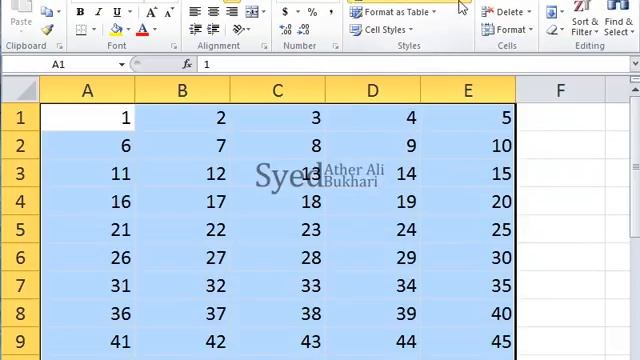Image resolution: width=640 pixels, height=360 pixels.
Task: Apply Accounting Number Format dollar sign
Action: coord(285,12)
